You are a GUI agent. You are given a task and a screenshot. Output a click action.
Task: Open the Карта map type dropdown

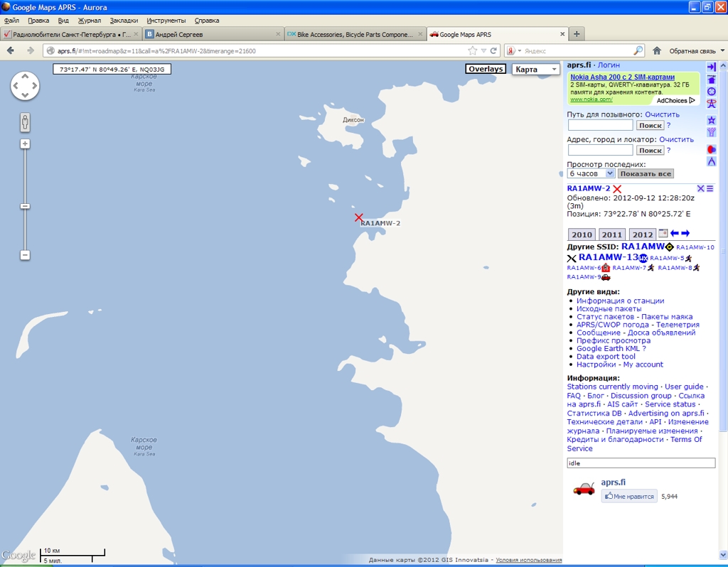pyautogui.click(x=536, y=70)
